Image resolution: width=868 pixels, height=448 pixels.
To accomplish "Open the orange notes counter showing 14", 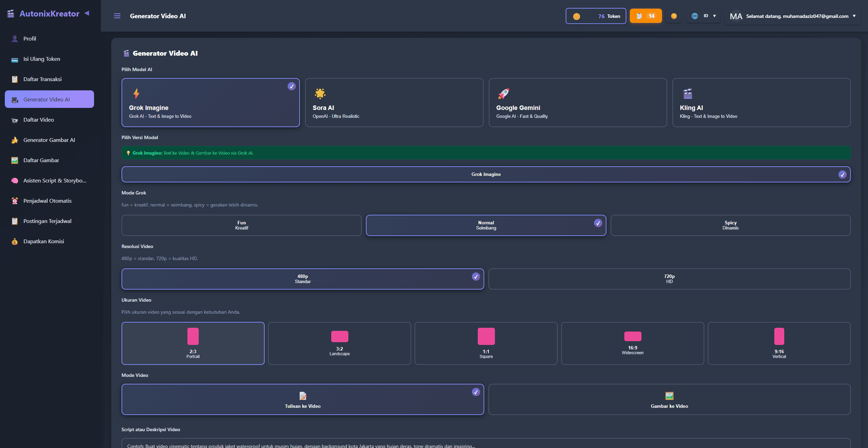I will [x=646, y=16].
